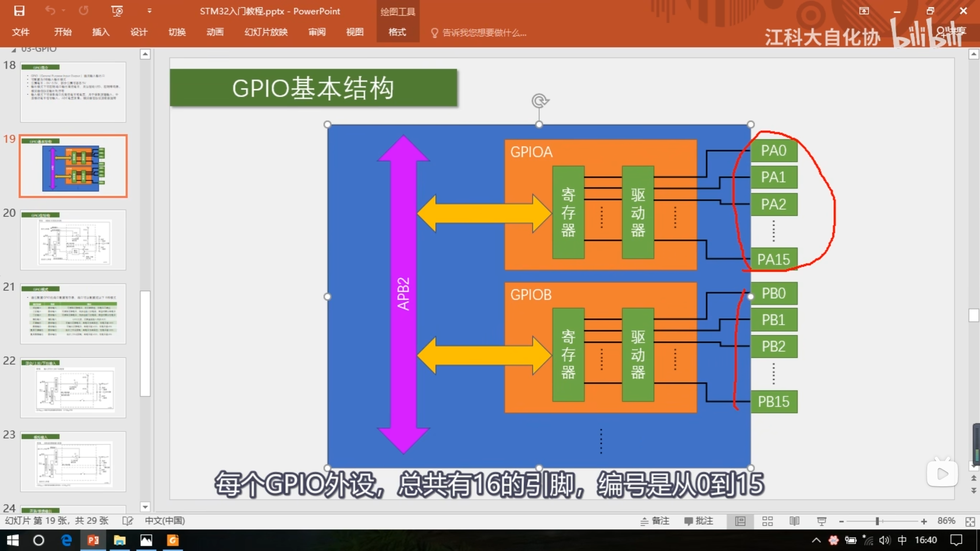Select slide 20 thumbnail
Image resolution: width=980 pixels, height=551 pixels.
(73, 240)
